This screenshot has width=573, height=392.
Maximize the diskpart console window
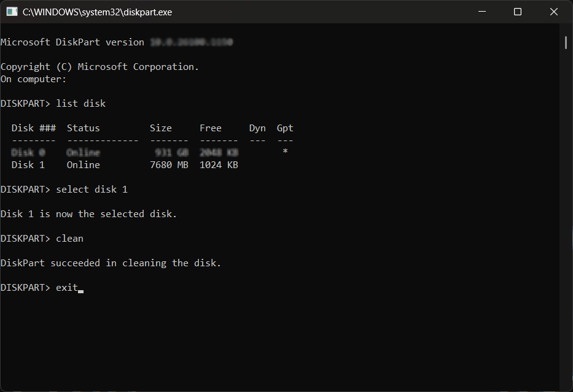click(518, 12)
